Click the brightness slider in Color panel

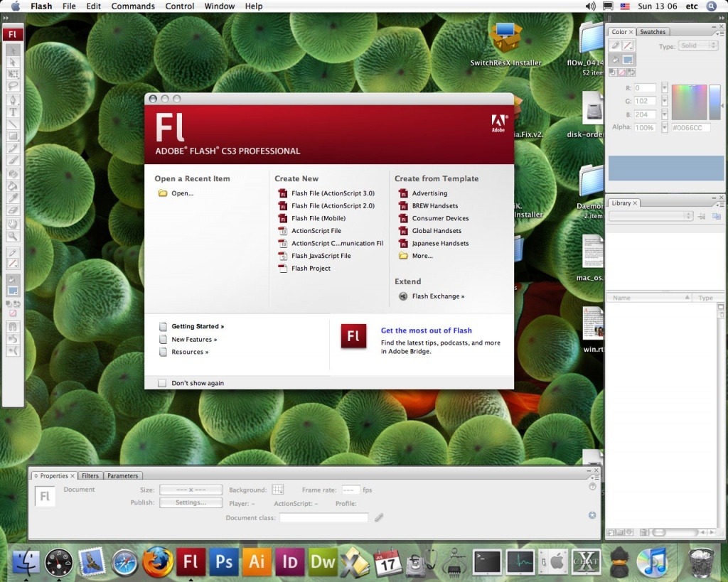[x=715, y=102]
